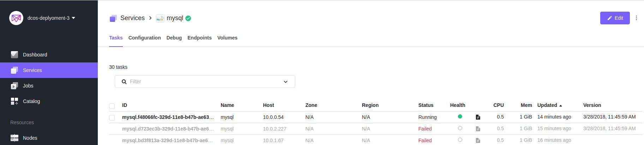Open the three-dot more actions menu
The height and width of the screenshot is (145, 644).
point(636,18)
